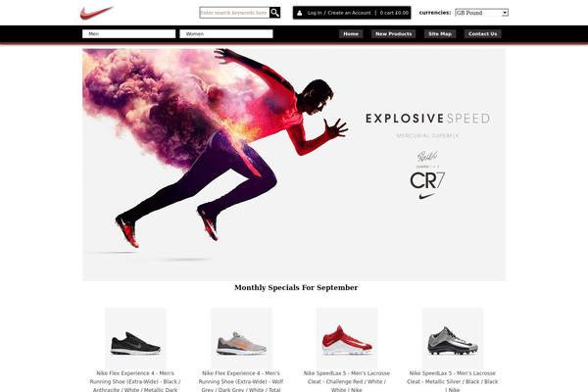Expand the Women category menu
Screen dimensions: 588x392
226,33
